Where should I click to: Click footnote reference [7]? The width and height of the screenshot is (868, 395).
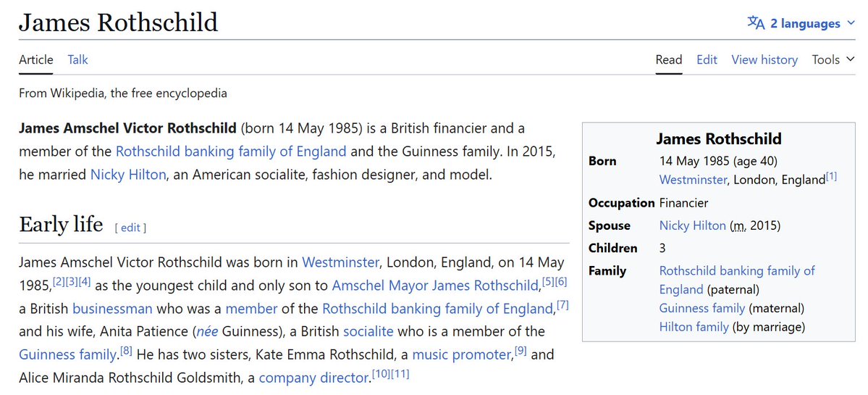pyautogui.click(x=562, y=304)
